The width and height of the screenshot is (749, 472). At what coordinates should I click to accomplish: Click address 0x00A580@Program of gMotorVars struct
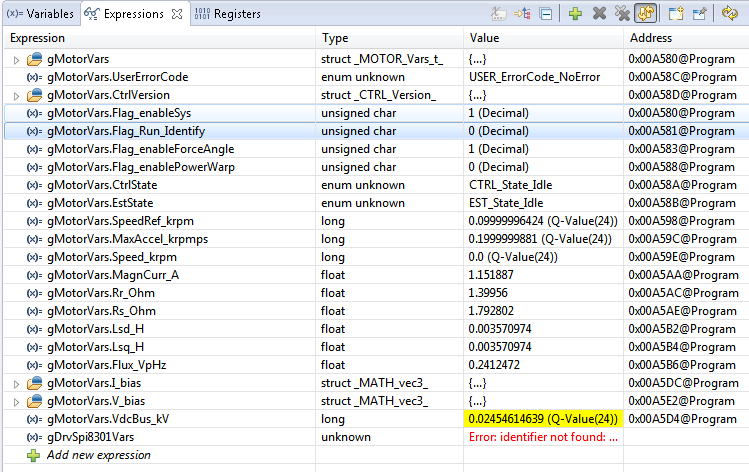(681, 59)
